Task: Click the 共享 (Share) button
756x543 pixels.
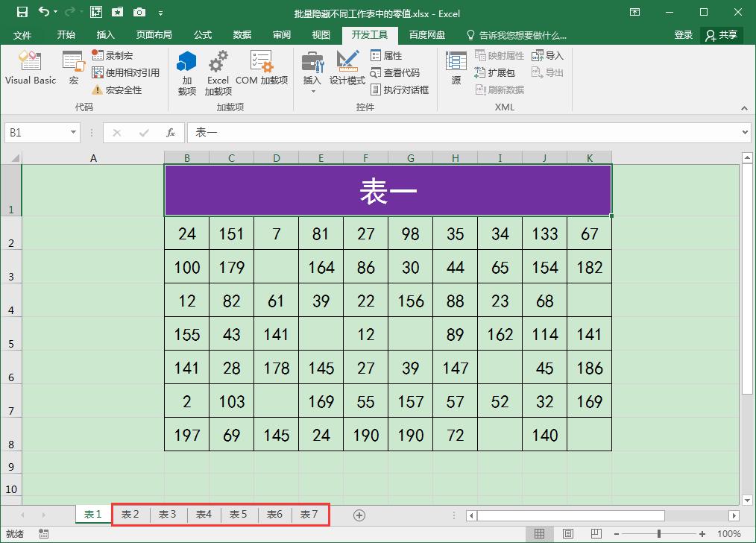Action: coord(720,34)
